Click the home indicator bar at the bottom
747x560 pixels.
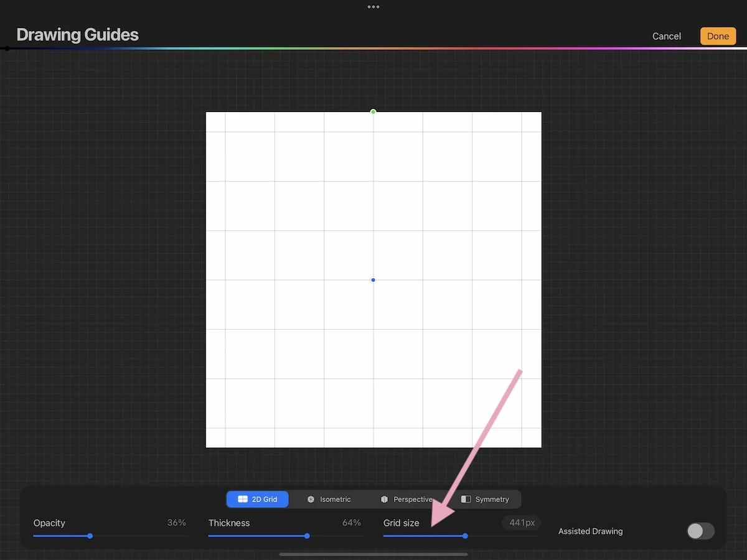point(374,554)
